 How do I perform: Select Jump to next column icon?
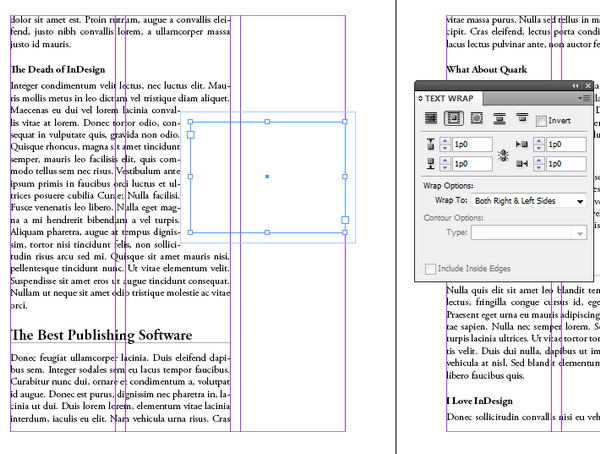(x=522, y=117)
